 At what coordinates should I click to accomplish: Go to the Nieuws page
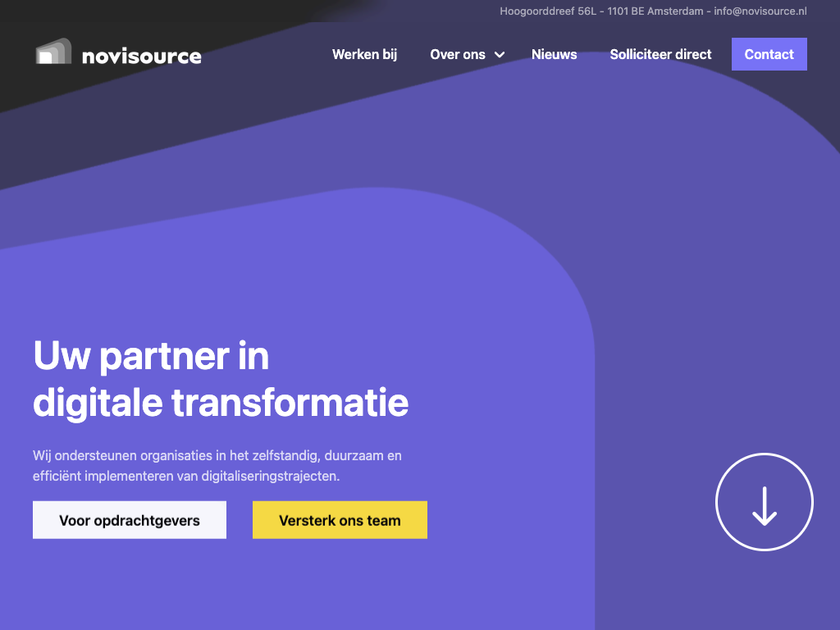(554, 54)
